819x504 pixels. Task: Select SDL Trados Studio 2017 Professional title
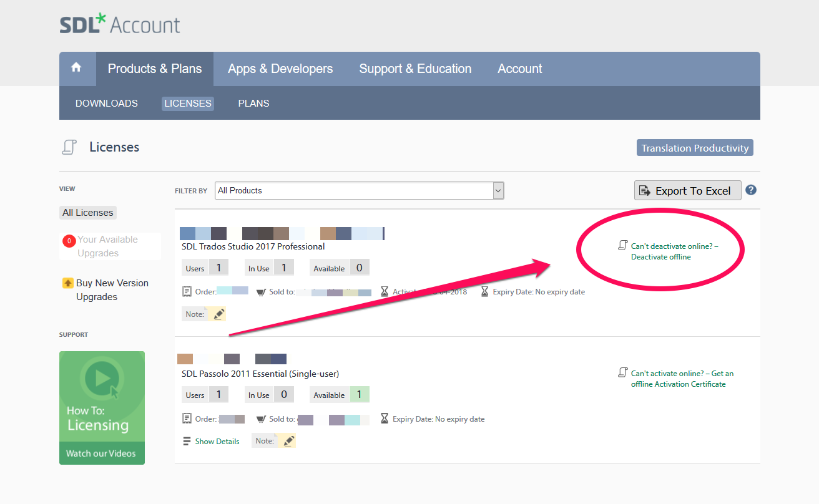coord(253,246)
